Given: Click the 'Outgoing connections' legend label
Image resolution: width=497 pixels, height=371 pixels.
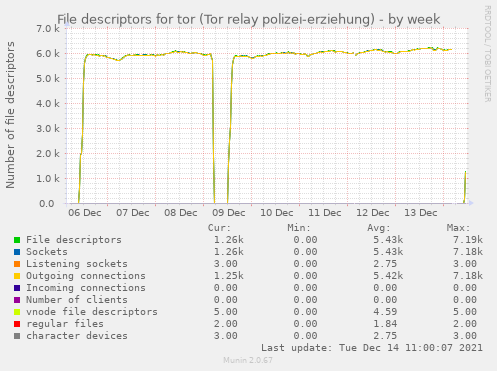Looking at the screenshot, I should pyautogui.click(x=86, y=276).
